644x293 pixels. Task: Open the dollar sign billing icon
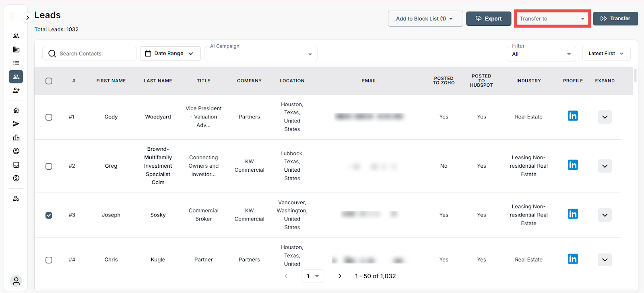tap(16, 178)
